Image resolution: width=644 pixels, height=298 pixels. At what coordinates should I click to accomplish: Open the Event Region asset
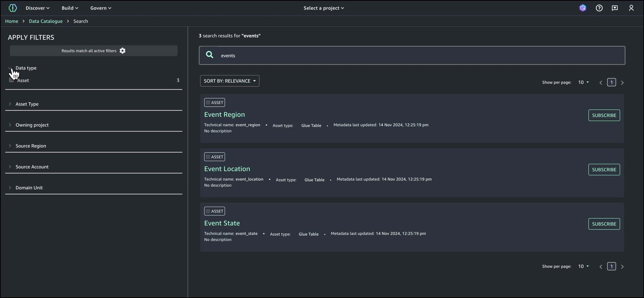tap(224, 115)
